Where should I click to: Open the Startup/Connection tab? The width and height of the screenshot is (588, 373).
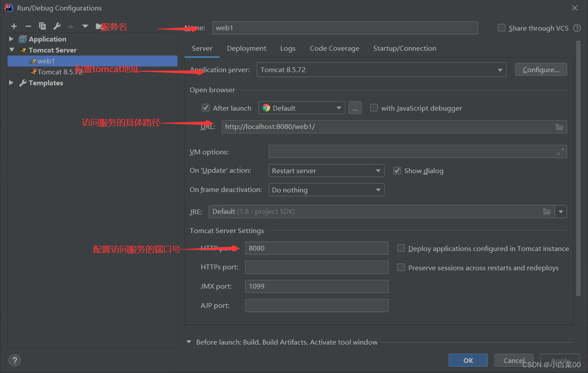pos(404,49)
